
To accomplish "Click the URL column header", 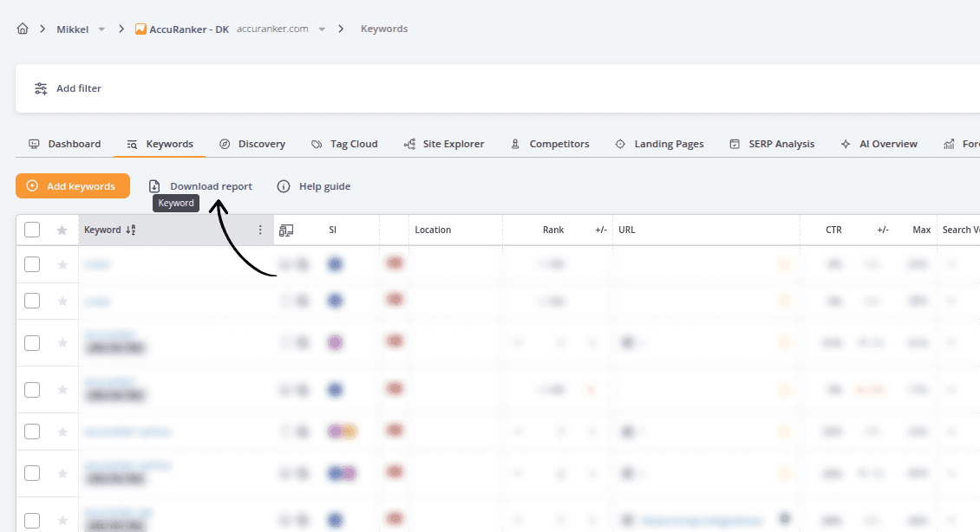I will [627, 230].
